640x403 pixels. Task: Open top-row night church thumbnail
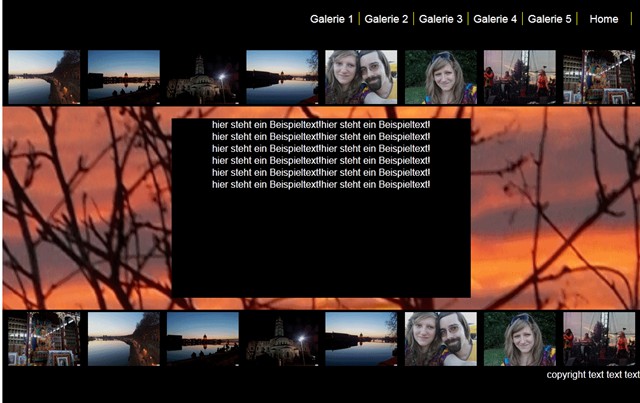coord(203,77)
